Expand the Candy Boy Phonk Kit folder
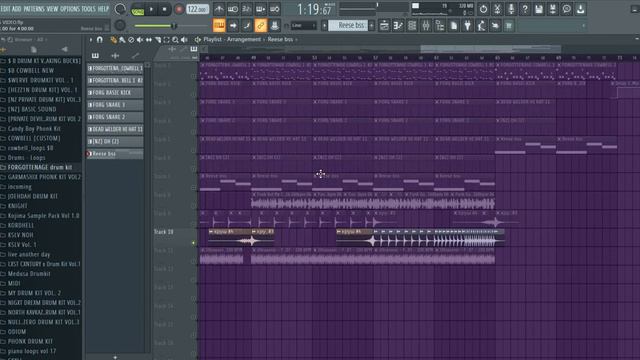This screenshot has height=360, width=640. pyautogui.click(x=34, y=129)
